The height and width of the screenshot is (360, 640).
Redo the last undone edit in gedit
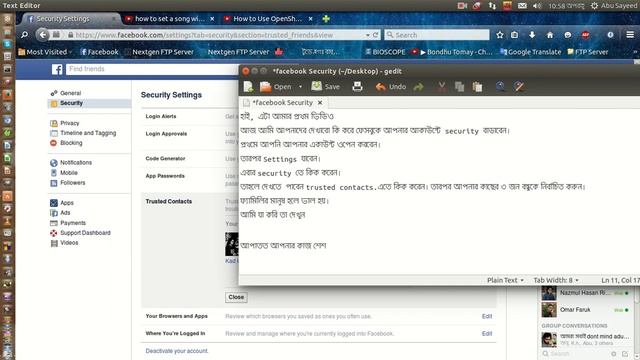pyautogui.click(x=418, y=87)
